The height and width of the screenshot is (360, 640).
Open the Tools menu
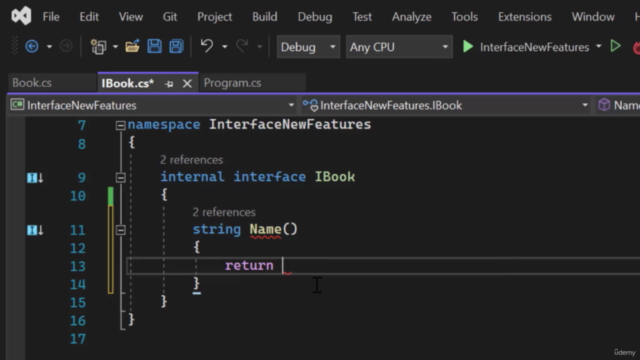[464, 17]
